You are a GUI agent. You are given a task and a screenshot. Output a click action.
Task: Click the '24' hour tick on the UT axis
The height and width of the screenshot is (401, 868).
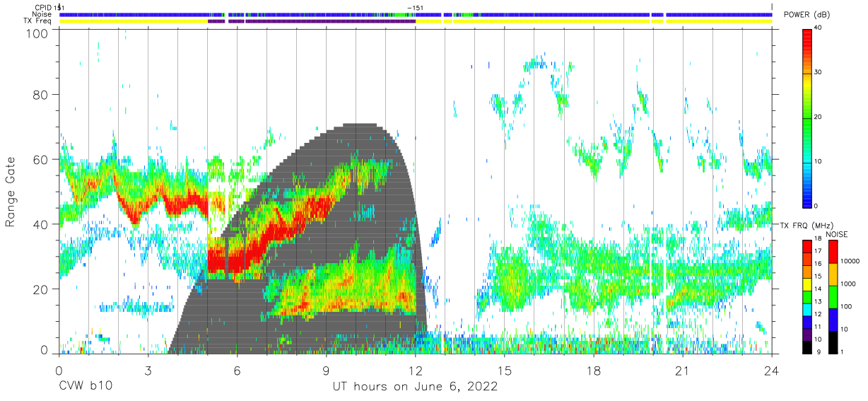pyautogui.click(x=772, y=370)
